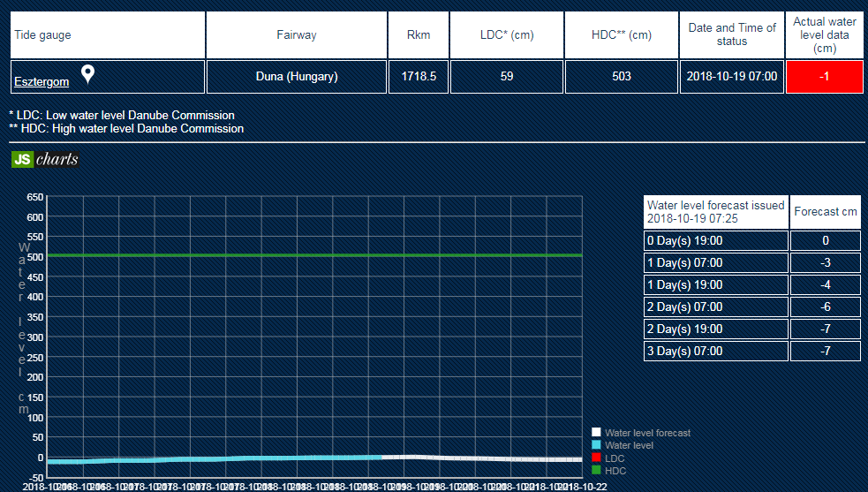Click the Date and Time of status header
This screenshot has height=492, width=868.
732,34
